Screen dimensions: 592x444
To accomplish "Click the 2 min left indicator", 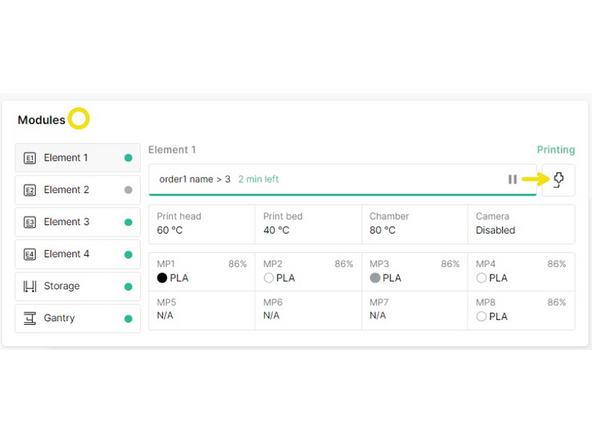I will [x=258, y=179].
